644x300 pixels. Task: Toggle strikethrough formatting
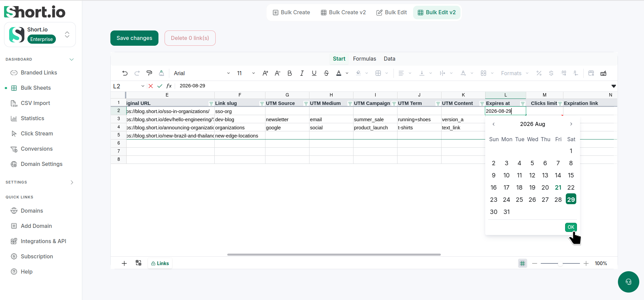(326, 73)
